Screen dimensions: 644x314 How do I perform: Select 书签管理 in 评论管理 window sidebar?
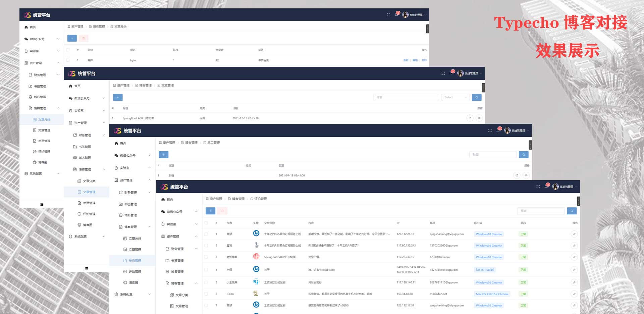click(x=179, y=261)
